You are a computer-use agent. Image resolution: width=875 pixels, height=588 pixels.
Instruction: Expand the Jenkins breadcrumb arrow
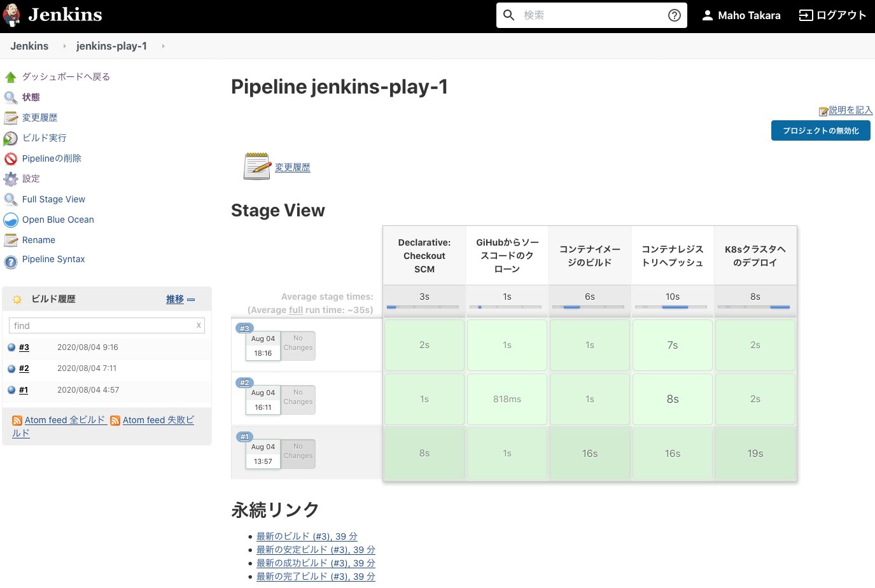click(64, 46)
